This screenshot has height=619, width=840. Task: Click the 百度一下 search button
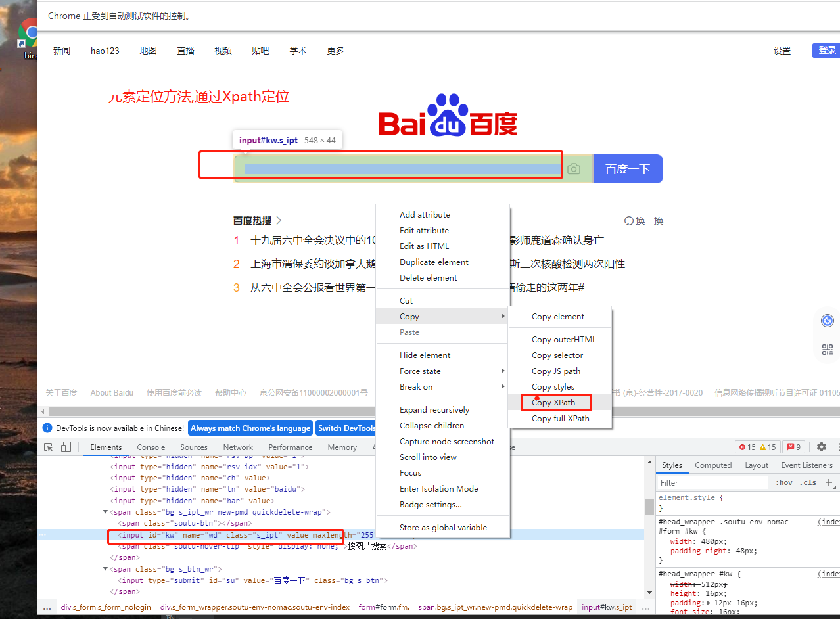[x=628, y=169]
